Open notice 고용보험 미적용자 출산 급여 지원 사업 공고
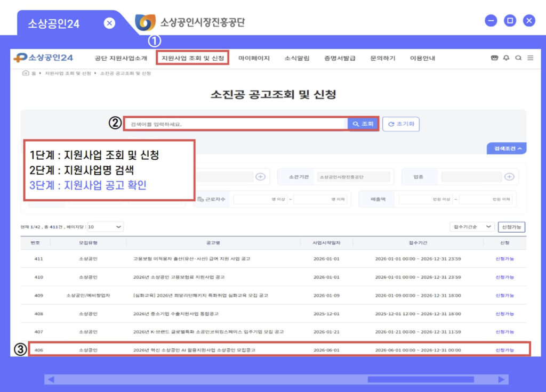The image size is (546, 392). click(x=191, y=259)
